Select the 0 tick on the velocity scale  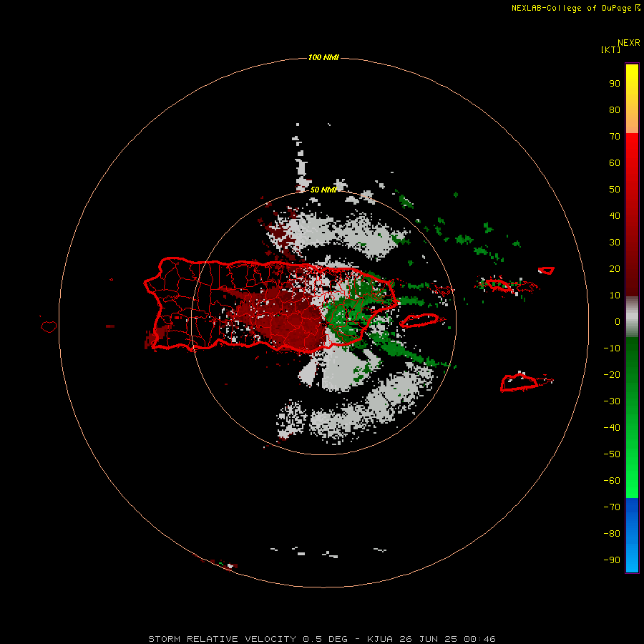click(618, 322)
